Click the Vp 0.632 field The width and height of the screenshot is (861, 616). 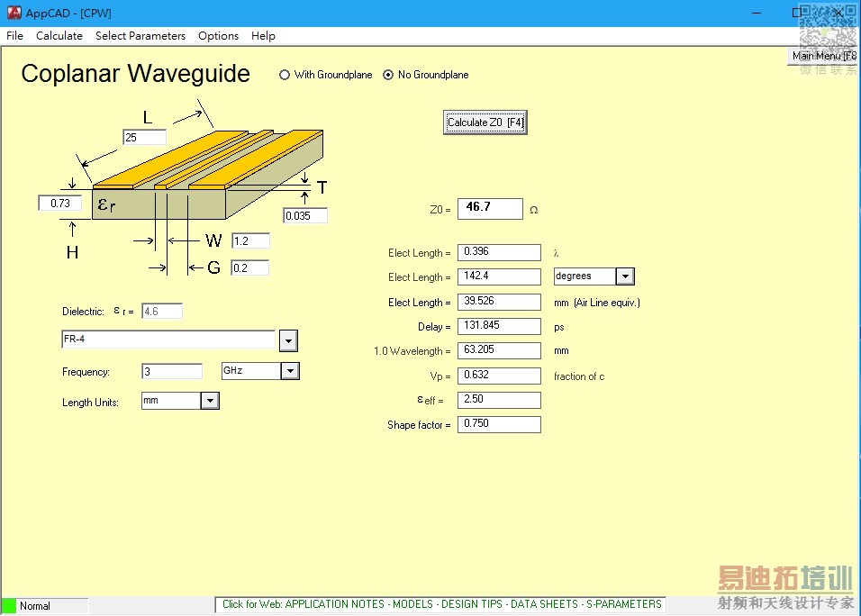pos(499,376)
